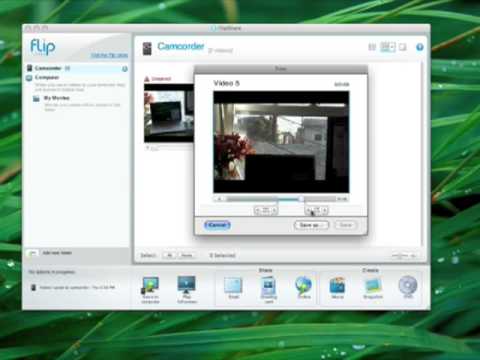This screenshot has width=480, height=360.
Task: Click the Visit the Flip store link
Action: pos(109,55)
